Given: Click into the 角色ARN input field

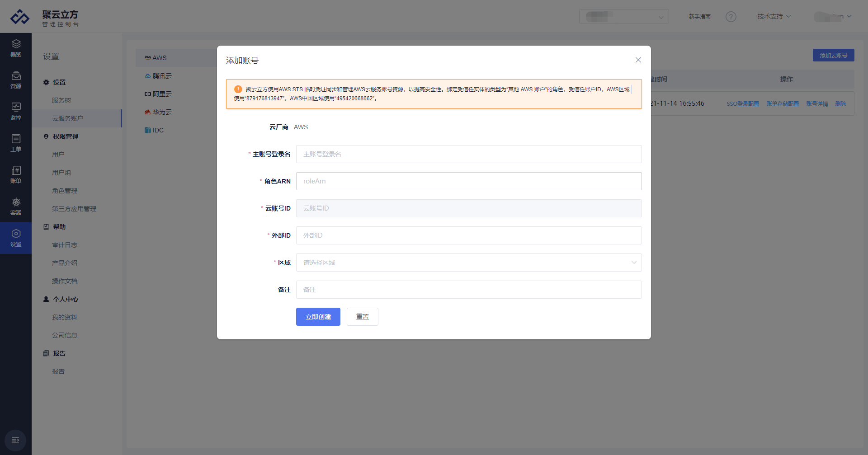Looking at the screenshot, I should [x=468, y=181].
